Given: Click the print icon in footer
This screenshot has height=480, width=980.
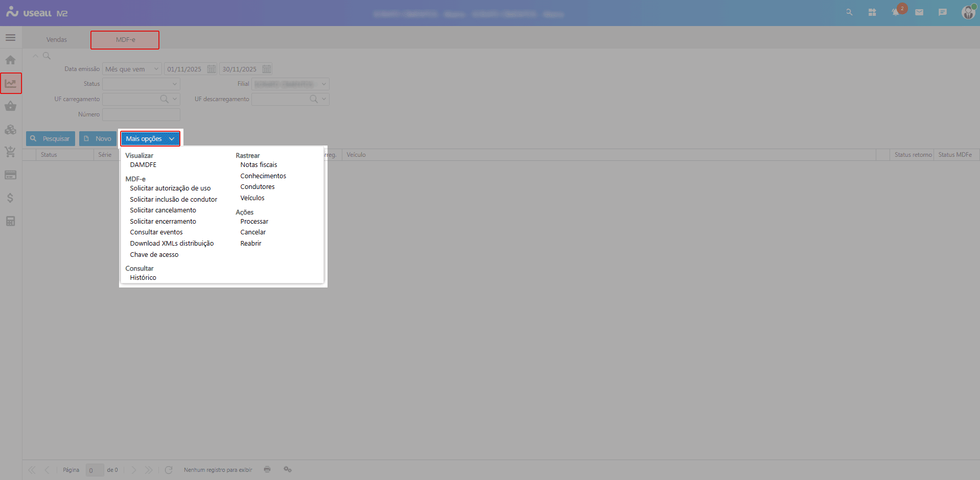Looking at the screenshot, I should [267, 469].
